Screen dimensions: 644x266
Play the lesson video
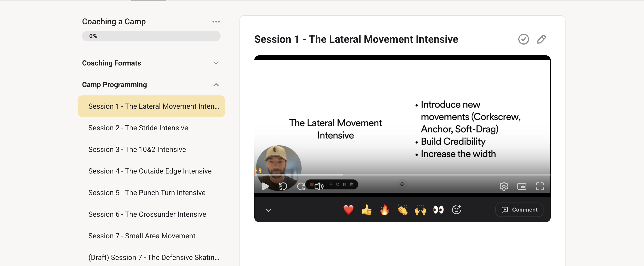click(265, 186)
